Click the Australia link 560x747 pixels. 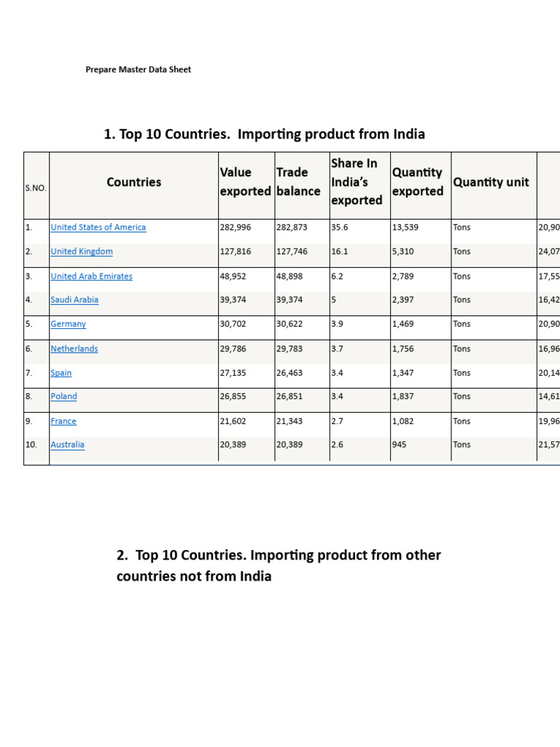[67, 445]
